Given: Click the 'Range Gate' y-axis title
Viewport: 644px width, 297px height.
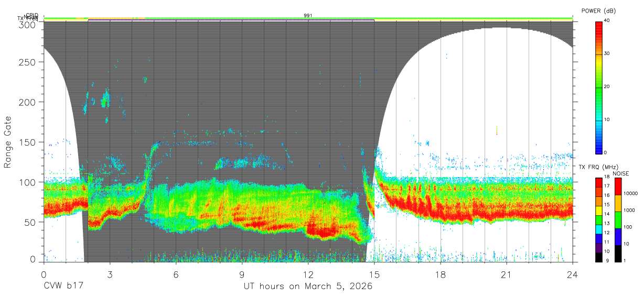Looking at the screenshot, I should click(8, 142).
